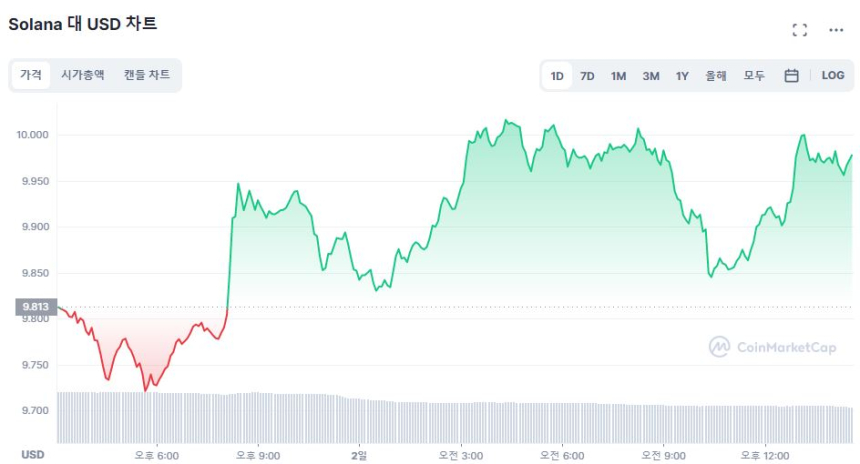Select the 1M time range
Viewport: 860px width, 464px height.
pyautogui.click(x=618, y=76)
